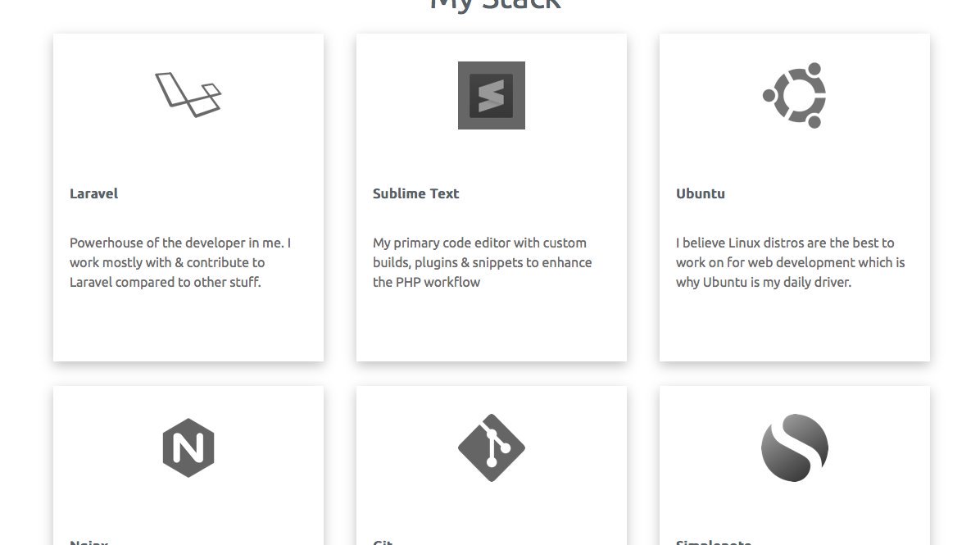Click the Simplenote swirl logo

click(x=794, y=447)
